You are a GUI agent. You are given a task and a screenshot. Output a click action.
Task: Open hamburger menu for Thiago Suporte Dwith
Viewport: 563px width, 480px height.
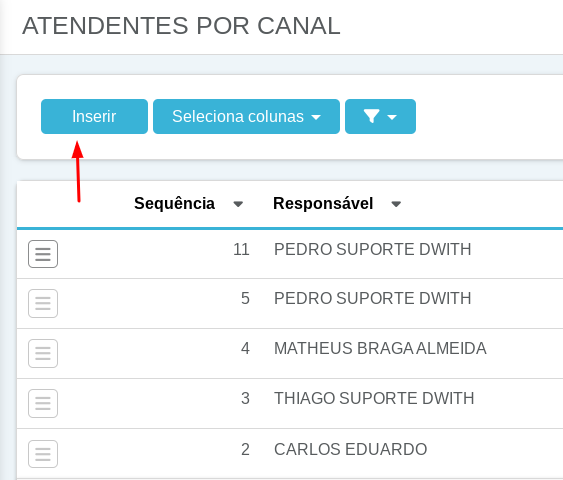(x=43, y=403)
